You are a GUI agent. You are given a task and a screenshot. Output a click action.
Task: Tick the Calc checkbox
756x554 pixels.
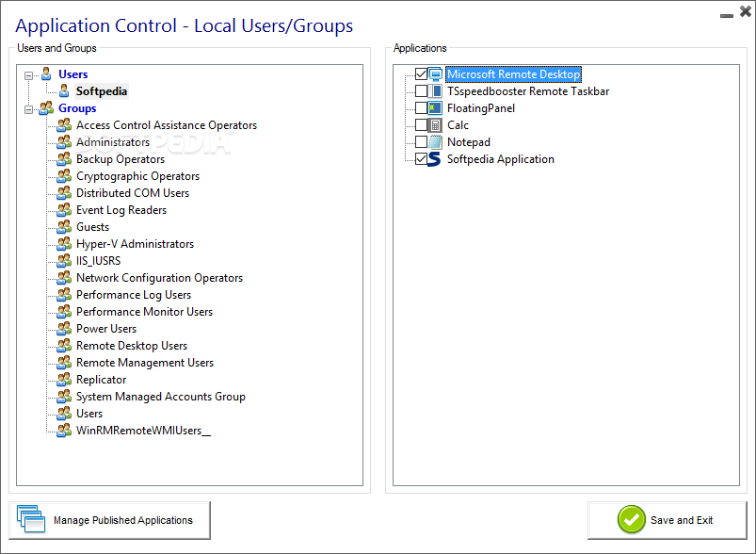421,125
